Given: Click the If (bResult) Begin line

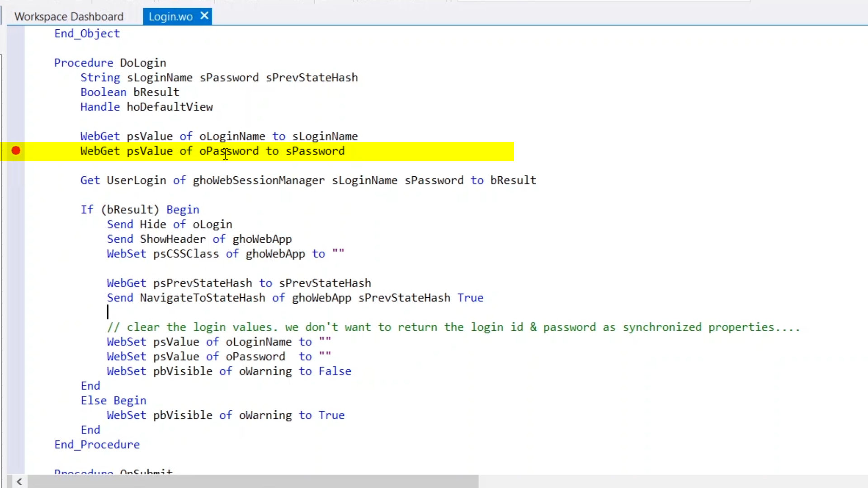Looking at the screenshot, I should pyautogui.click(x=139, y=210).
